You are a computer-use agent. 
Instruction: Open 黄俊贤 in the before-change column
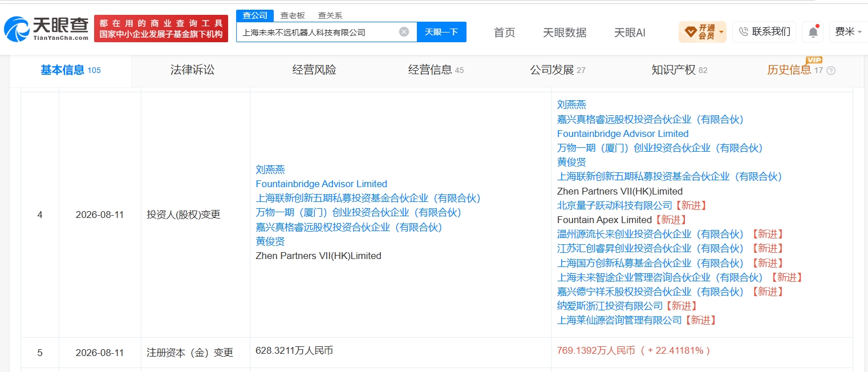270,241
